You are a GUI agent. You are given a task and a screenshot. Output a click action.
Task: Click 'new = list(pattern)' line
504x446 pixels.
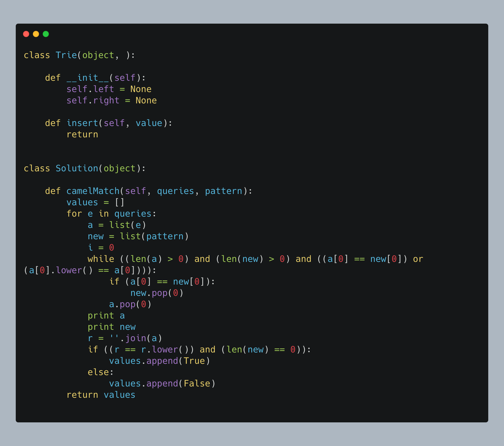point(138,237)
